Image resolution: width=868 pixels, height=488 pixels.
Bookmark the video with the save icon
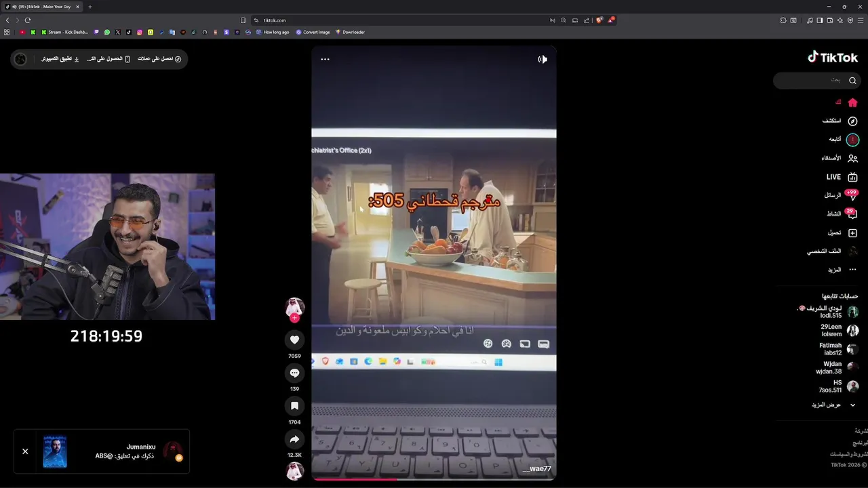tap(294, 406)
